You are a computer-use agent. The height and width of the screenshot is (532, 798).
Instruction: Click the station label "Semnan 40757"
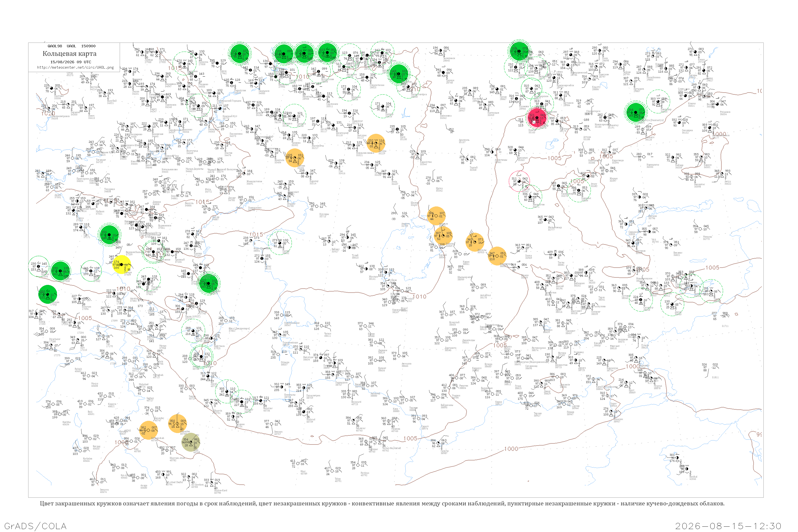(278, 433)
